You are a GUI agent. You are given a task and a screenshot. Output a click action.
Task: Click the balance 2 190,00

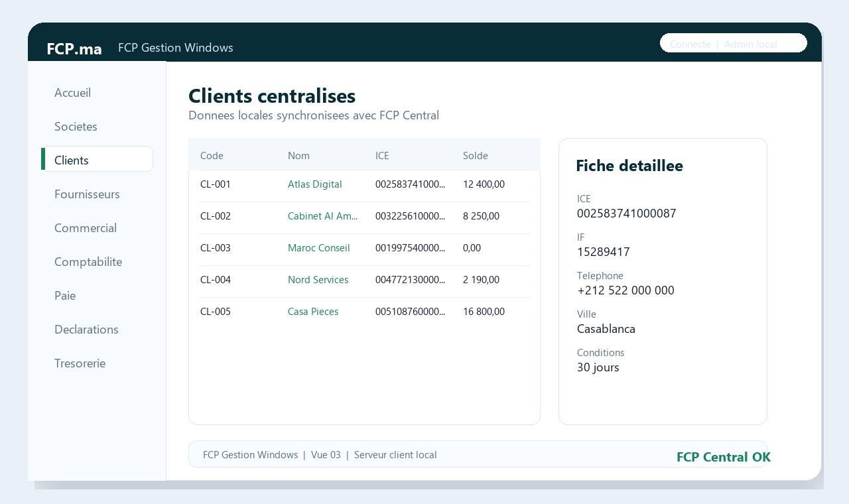[x=481, y=280]
